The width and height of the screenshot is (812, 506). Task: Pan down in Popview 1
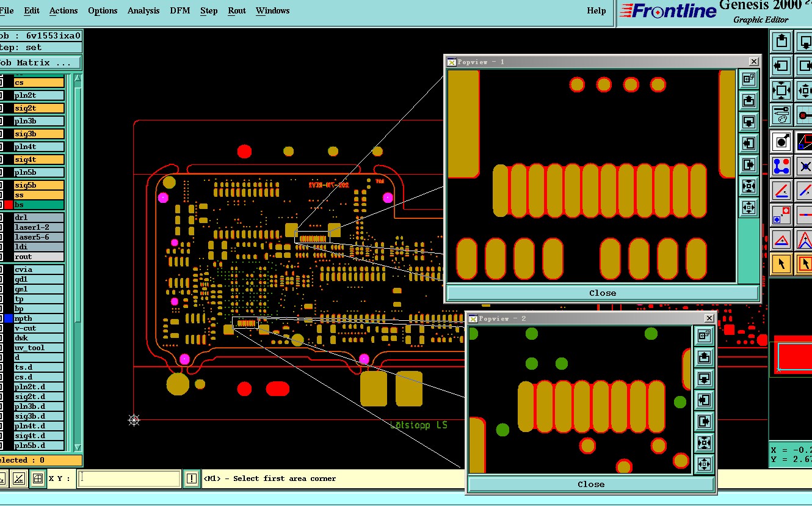749,122
